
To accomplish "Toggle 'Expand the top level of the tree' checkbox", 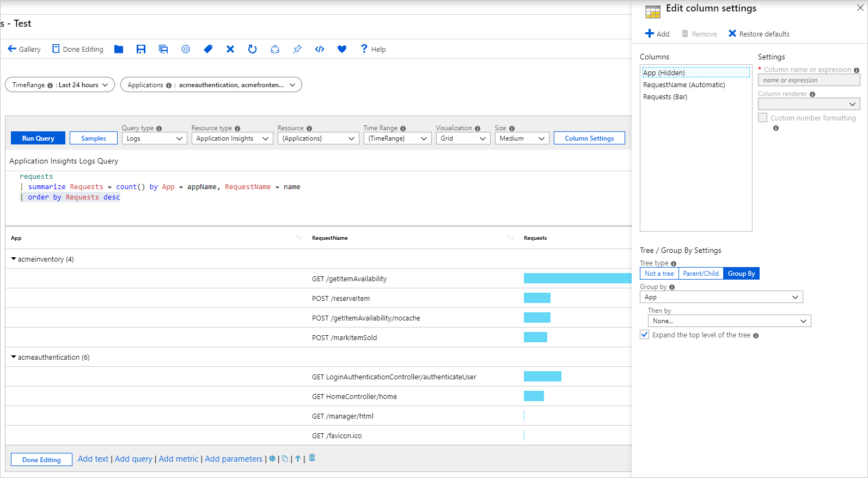I will click(x=645, y=335).
